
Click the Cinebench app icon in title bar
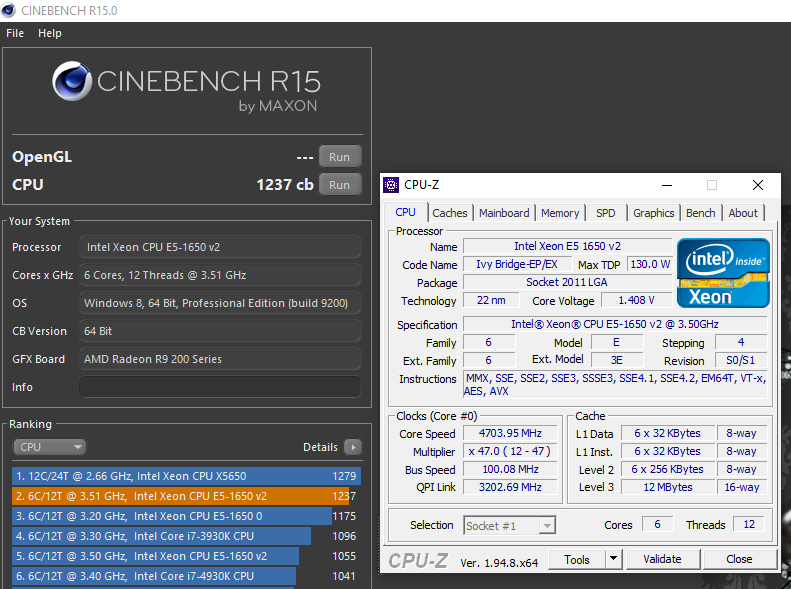click(x=10, y=10)
